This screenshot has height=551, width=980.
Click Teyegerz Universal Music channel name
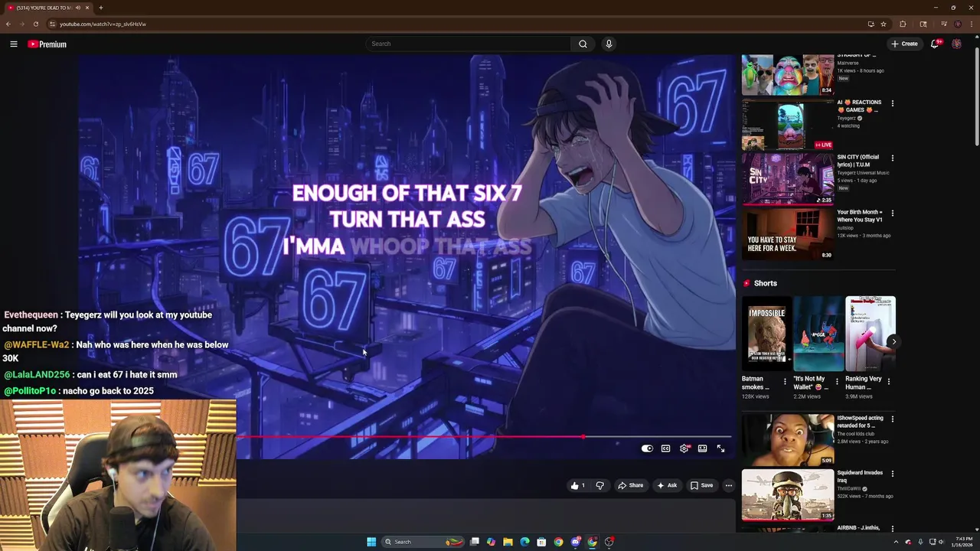point(863,173)
